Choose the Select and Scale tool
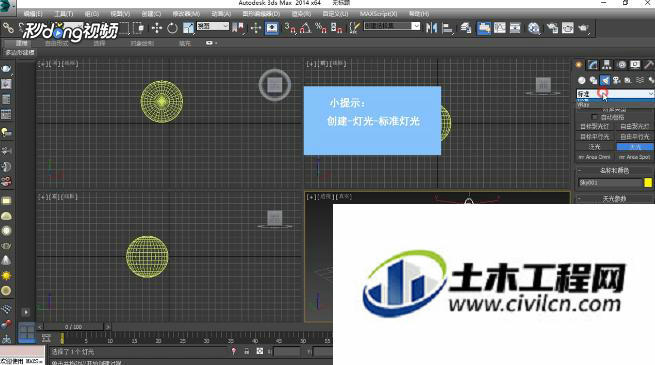This screenshot has height=365, width=655. (x=188, y=28)
